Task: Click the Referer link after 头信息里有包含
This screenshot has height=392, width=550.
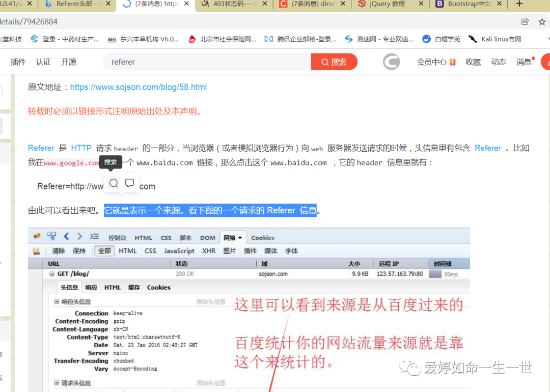Action: click(x=488, y=148)
